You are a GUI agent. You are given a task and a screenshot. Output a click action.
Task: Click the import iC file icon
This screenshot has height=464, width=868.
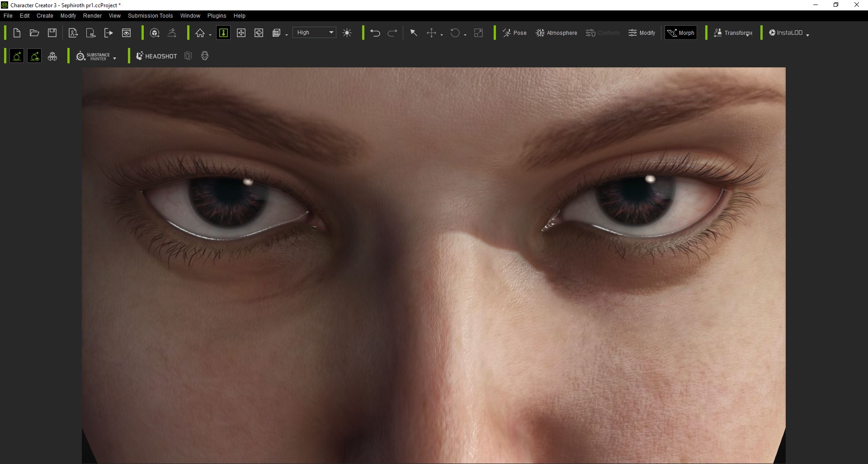[x=91, y=33]
